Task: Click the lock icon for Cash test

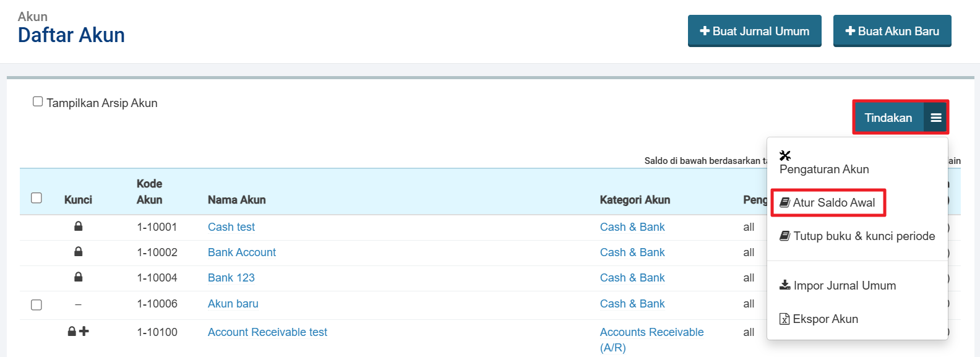Action: click(78, 226)
